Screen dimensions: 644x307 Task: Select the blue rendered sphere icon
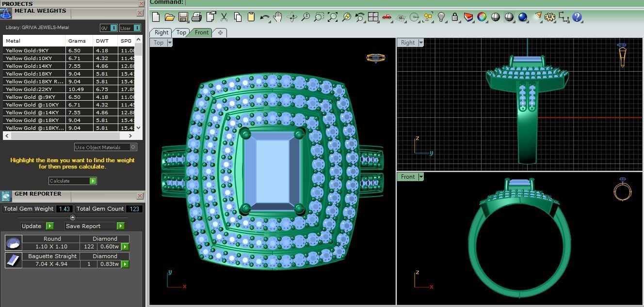coord(523,17)
